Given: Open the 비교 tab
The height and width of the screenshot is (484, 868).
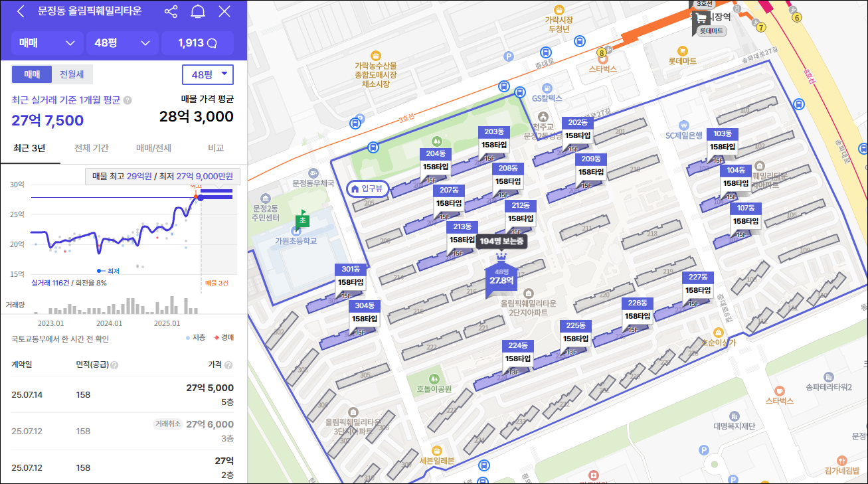Looking at the screenshot, I should pos(216,148).
